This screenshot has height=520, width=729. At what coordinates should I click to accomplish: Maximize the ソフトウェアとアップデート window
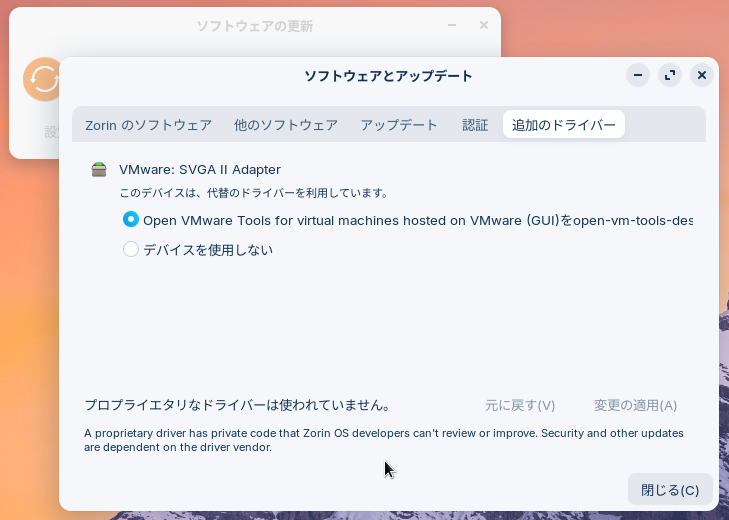[670, 75]
